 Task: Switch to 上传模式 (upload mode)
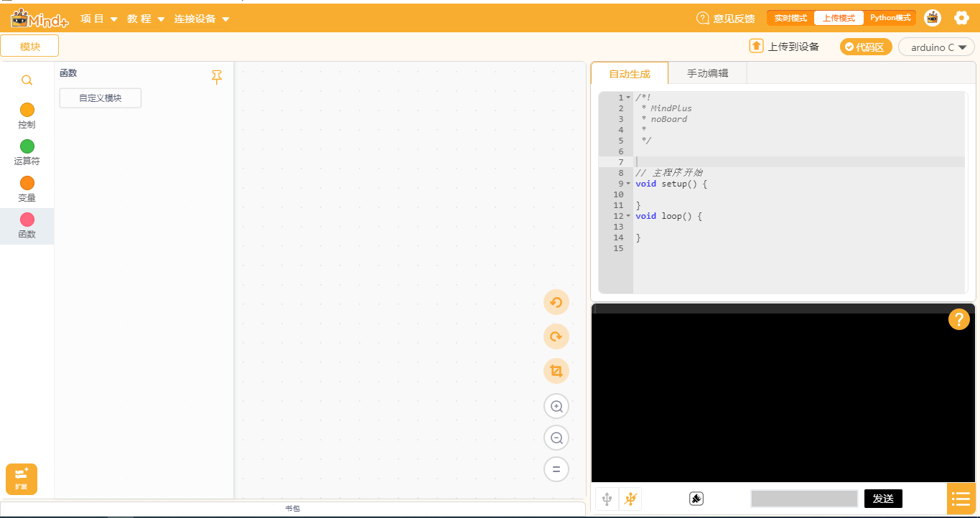tap(839, 18)
